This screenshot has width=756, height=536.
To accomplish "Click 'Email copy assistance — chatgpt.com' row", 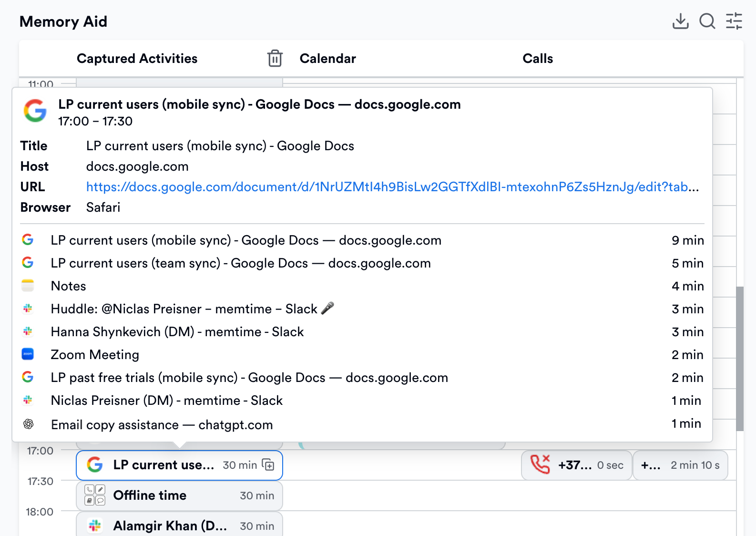I will (x=363, y=424).
